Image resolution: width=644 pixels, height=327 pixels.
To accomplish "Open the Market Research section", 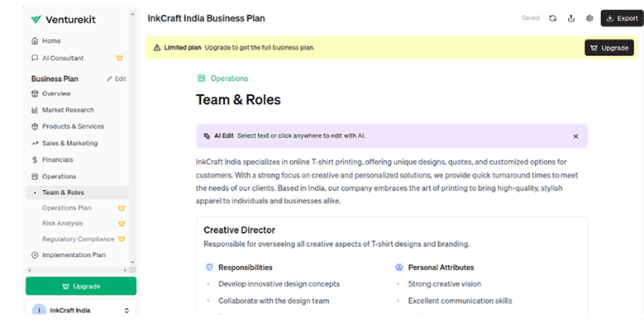I will coord(68,110).
